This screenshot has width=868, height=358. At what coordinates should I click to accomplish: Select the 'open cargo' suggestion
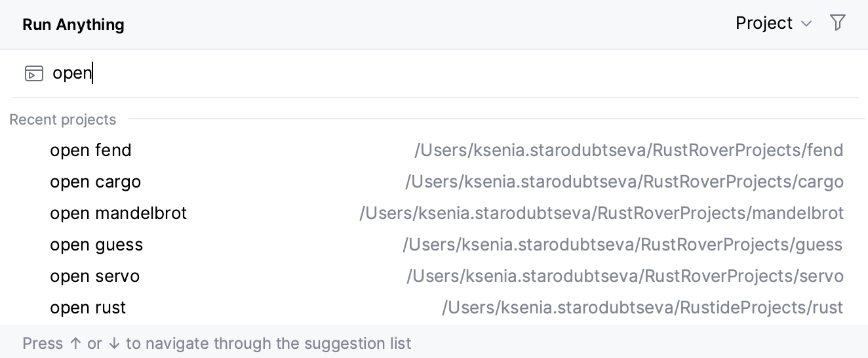click(95, 182)
